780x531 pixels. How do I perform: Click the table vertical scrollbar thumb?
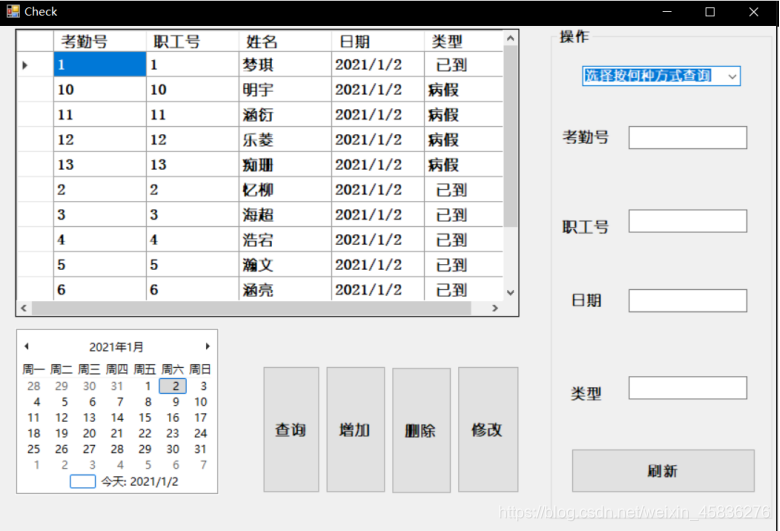pos(510,136)
